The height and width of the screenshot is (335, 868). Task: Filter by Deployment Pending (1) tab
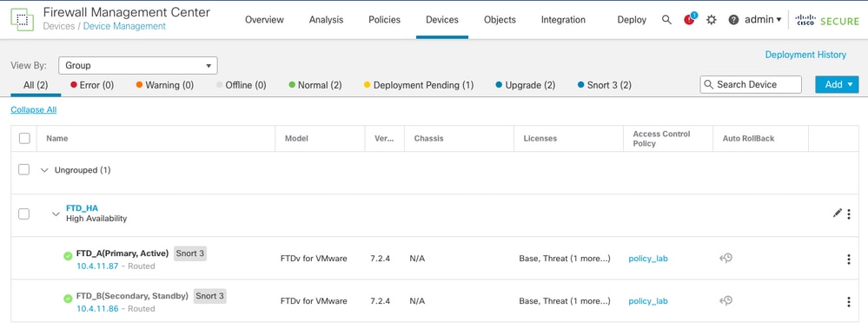(x=419, y=85)
